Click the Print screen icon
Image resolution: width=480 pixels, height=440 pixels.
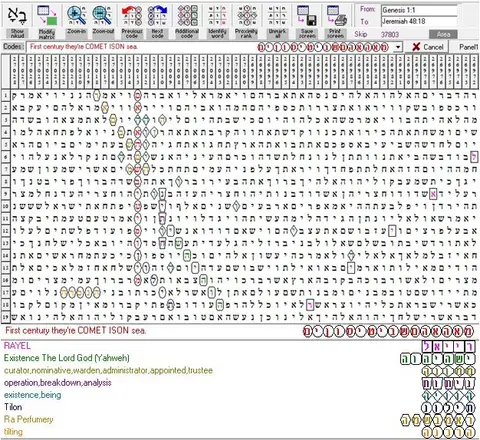(x=336, y=15)
